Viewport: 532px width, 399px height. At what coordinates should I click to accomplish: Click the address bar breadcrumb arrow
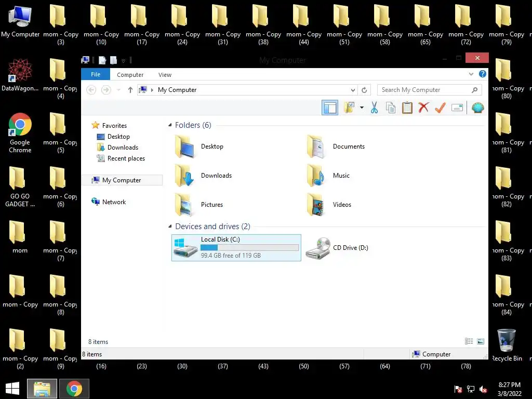152,90
